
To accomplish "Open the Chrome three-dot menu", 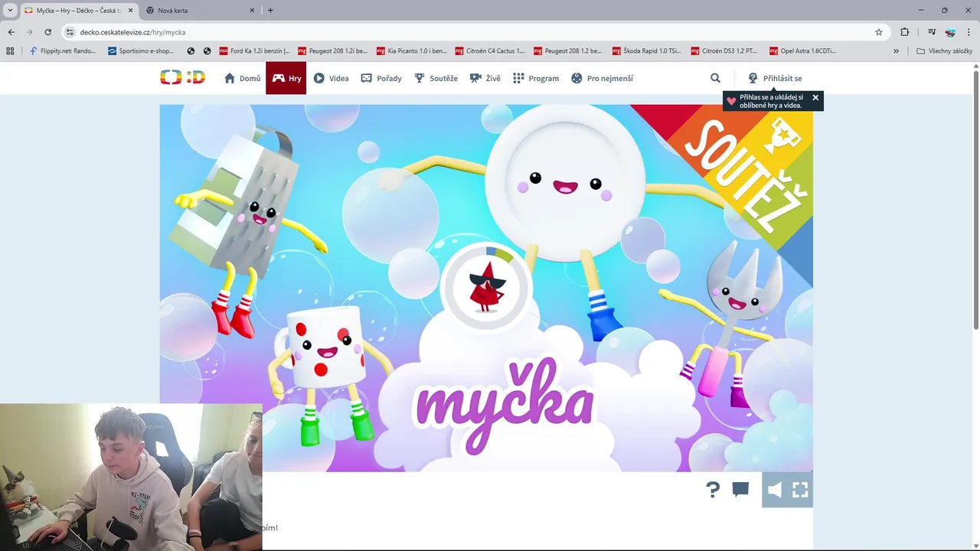I will [969, 32].
